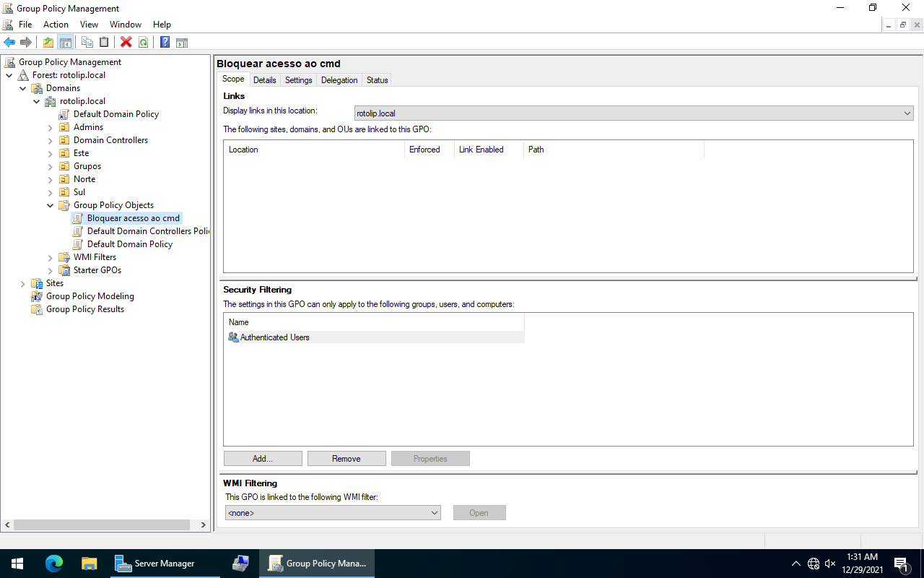Click the Back arrow in the toolbar

(9, 42)
